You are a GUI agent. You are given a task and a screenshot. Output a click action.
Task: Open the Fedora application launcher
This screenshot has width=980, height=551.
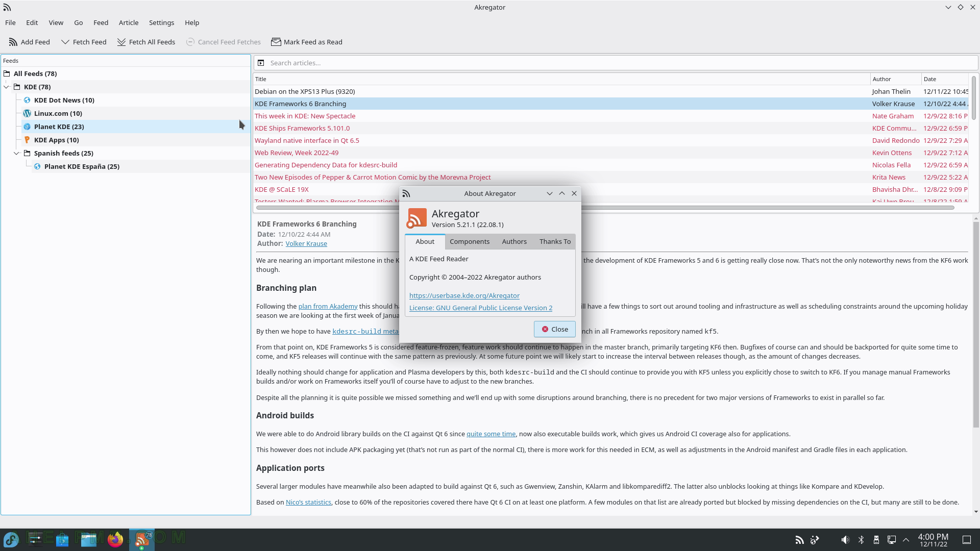[x=11, y=539]
